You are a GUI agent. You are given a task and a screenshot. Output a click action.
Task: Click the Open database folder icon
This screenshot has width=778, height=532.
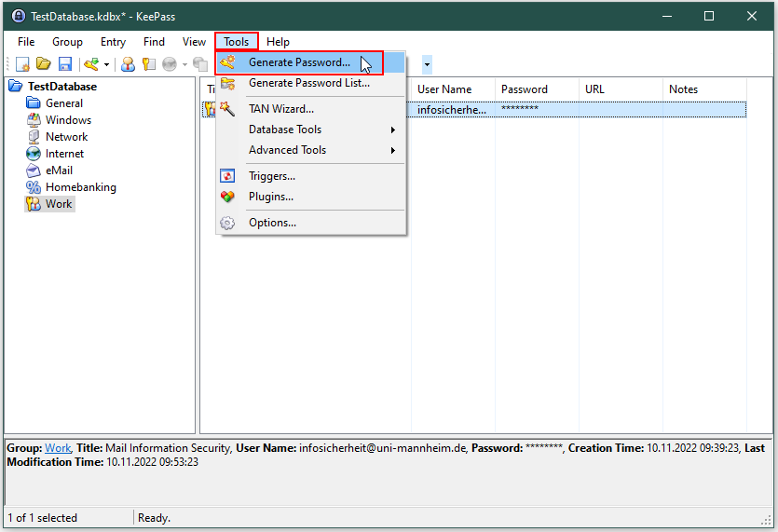click(44, 64)
